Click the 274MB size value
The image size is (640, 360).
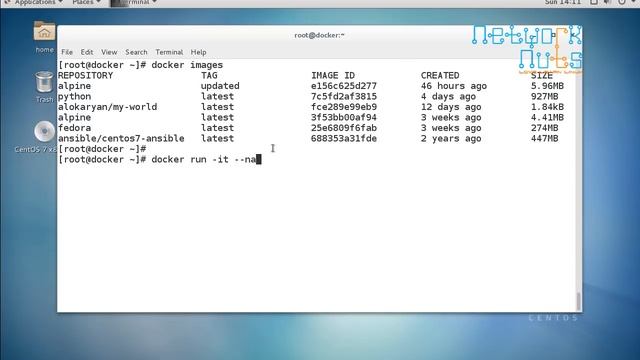point(544,128)
